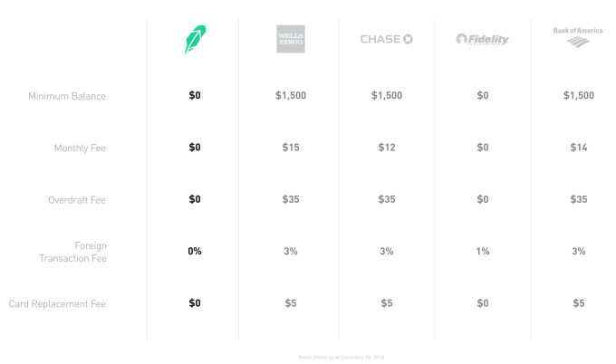Screen dimensions: 616x364
Task: Click the Fidelity logo
Action: (x=483, y=39)
